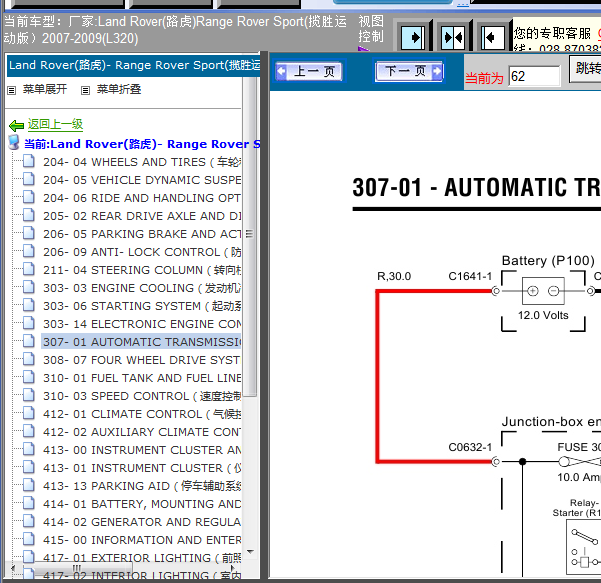The height and width of the screenshot is (583, 601).
Task: Click the menu collapse icon beside 菜单折叠
Action: click(85, 90)
